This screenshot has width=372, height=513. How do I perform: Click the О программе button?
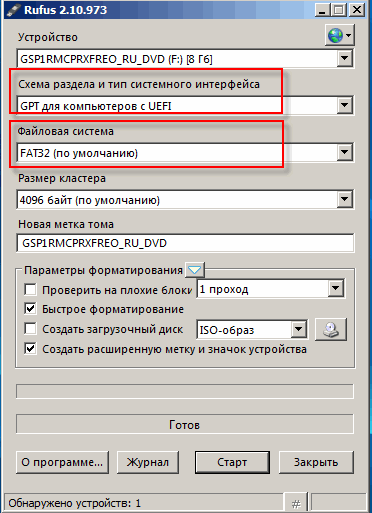pyautogui.click(x=62, y=462)
